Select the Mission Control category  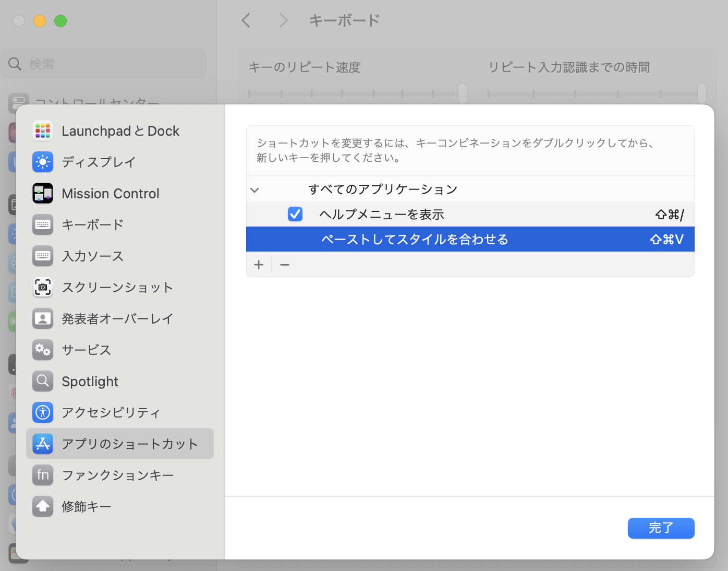[x=120, y=194]
